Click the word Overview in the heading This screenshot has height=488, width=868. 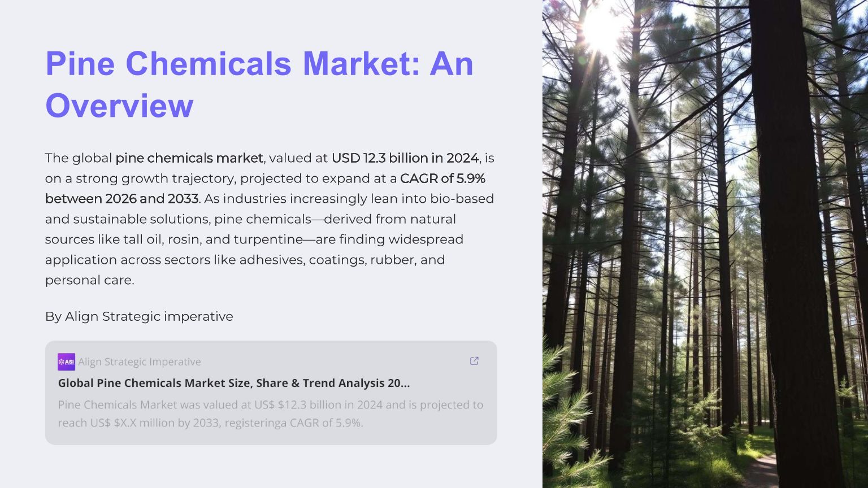(119, 106)
